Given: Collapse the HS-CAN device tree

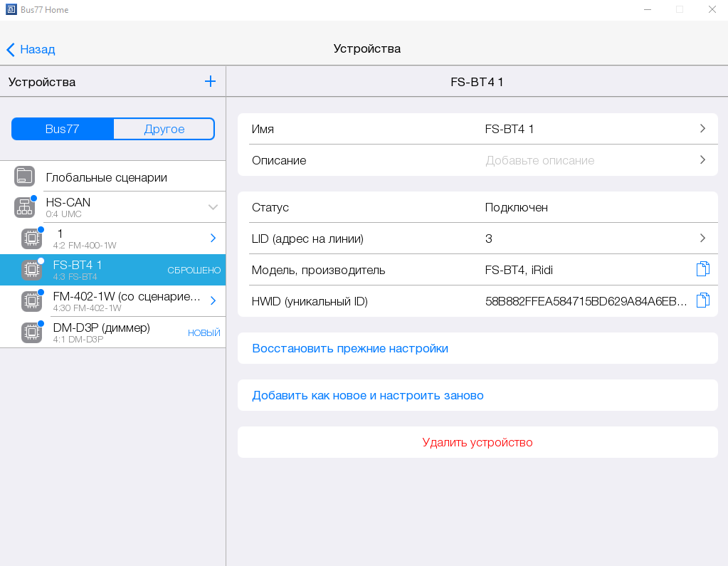Looking at the screenshot, I should click(213, 207).
